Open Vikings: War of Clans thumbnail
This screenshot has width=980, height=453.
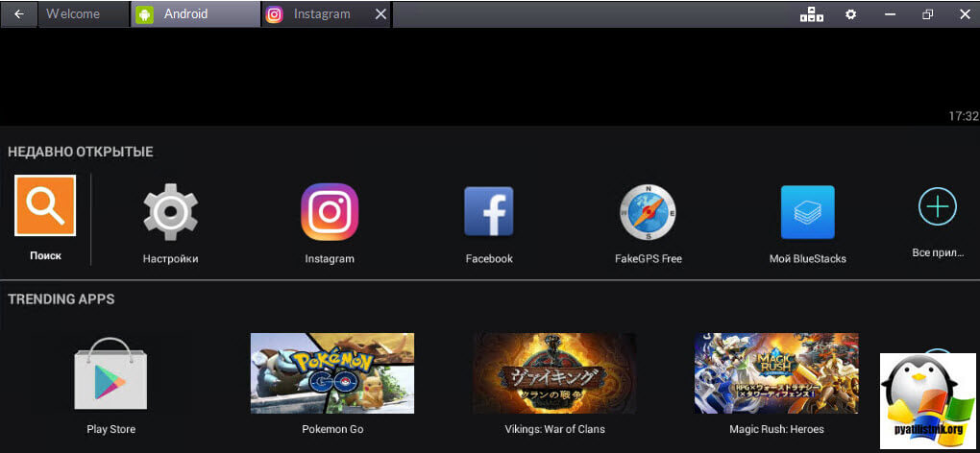point(554,373)
